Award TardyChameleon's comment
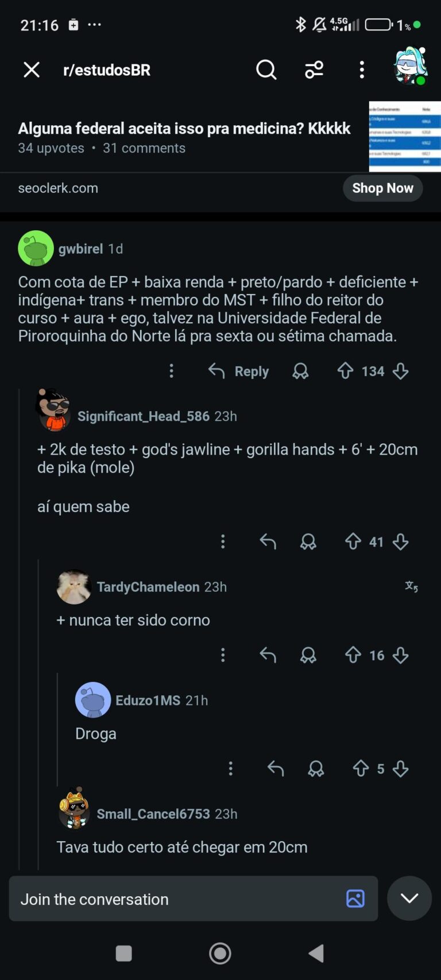Viewport: 441px width, 980px height. pos(308,655)
